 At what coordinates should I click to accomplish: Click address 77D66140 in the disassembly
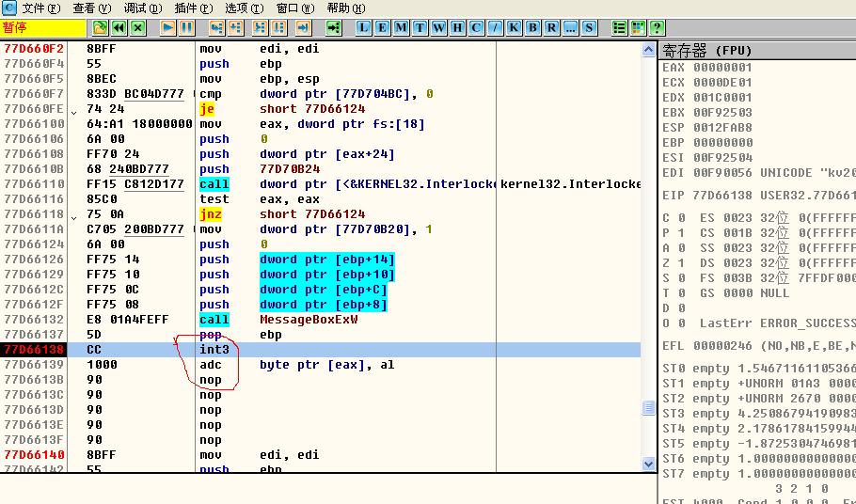click(34, 455)
